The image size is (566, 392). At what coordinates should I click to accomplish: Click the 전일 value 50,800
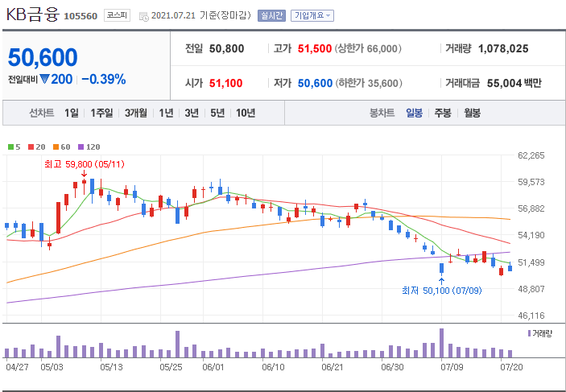(227, 48)
